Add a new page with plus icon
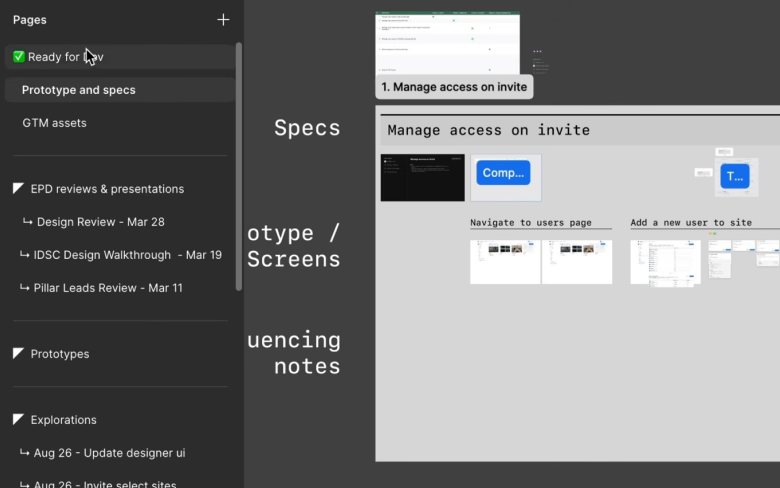The image size is (780, 488). coord(223,20)
